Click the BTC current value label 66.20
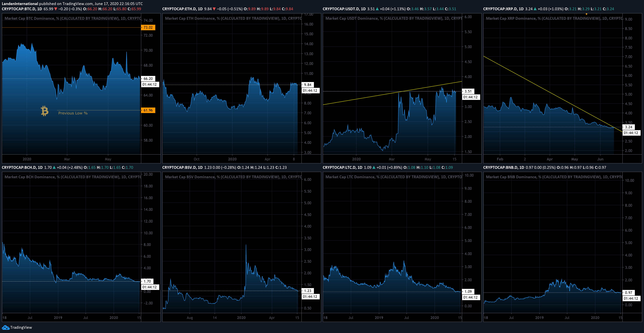Viewport: 644px width, 333px height. click(x=148, y=79)
